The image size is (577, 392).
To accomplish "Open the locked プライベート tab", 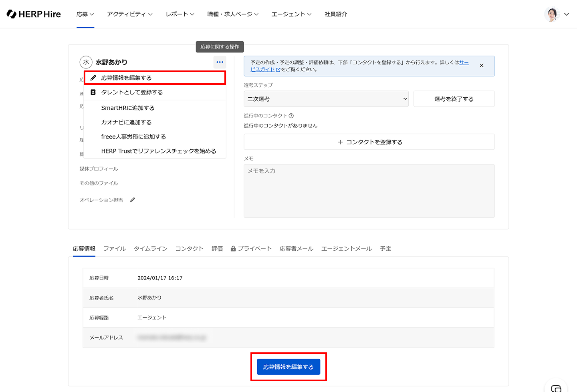I will click(x=251, y=249).
